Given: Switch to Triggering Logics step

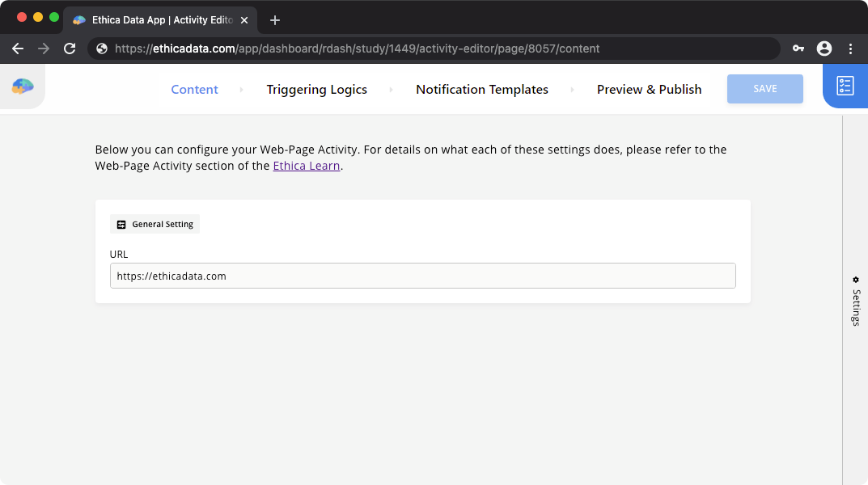Looking at the screenshot, I should click(316, 90).
